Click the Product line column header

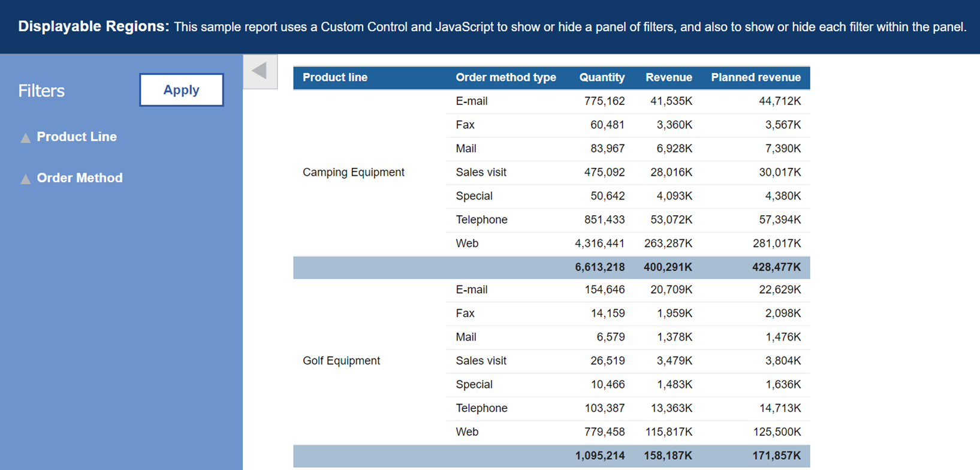(x=335, y=77)
